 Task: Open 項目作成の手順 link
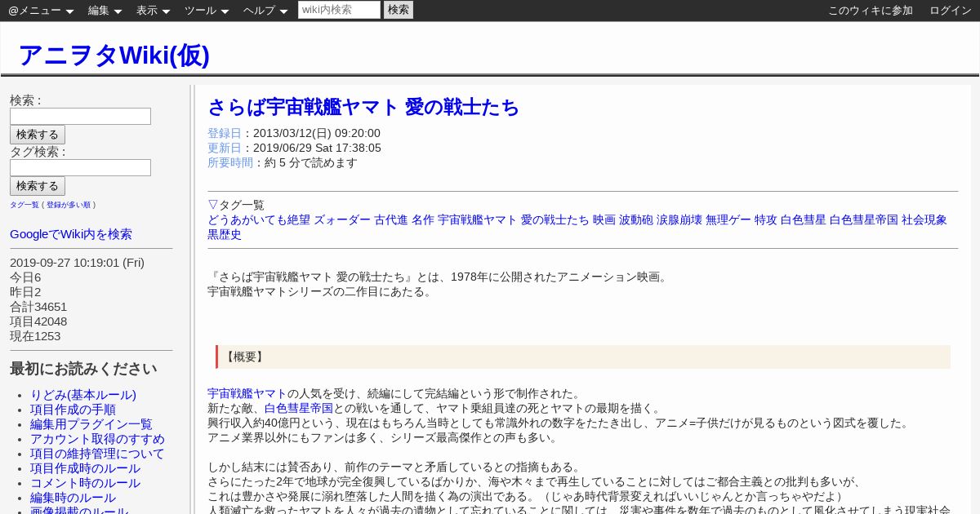click(x=73, y=410)
